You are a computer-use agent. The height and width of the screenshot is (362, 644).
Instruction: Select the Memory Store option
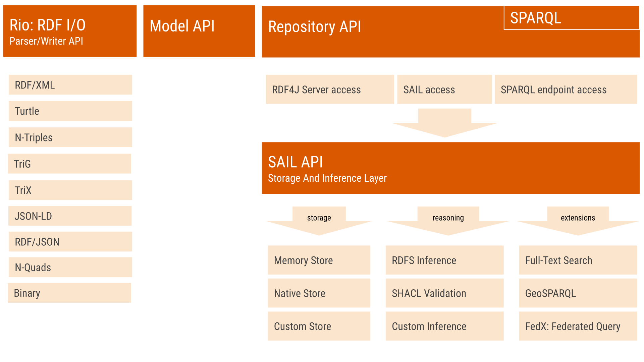pyautogui.click(x=319, y=260)
